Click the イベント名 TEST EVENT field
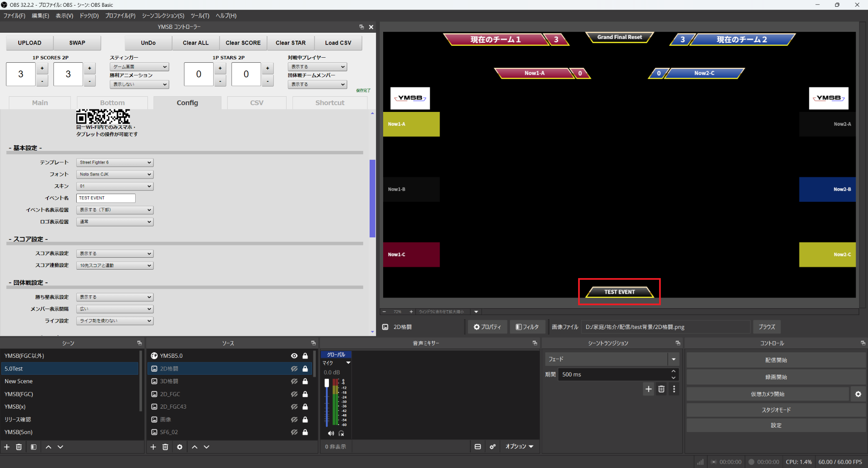Screen dimensions: 868x468 click(x=106, y=198)
